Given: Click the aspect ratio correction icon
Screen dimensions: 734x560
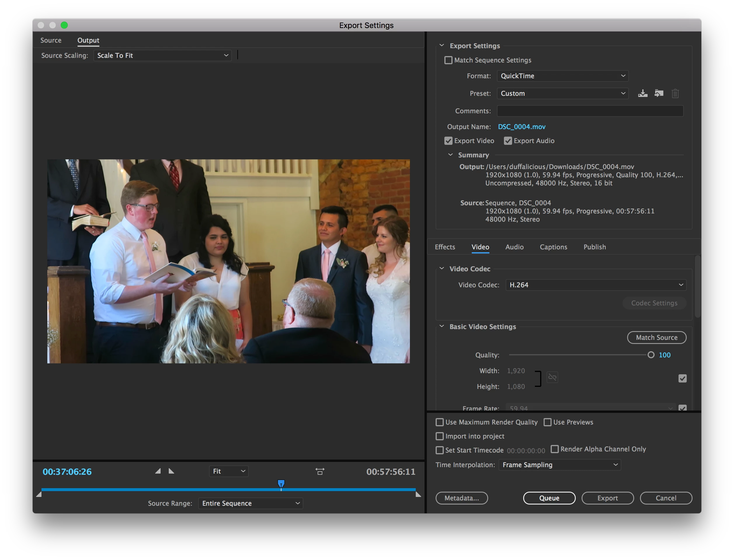Looking at the screenshot, I should (x=320, y=471).
